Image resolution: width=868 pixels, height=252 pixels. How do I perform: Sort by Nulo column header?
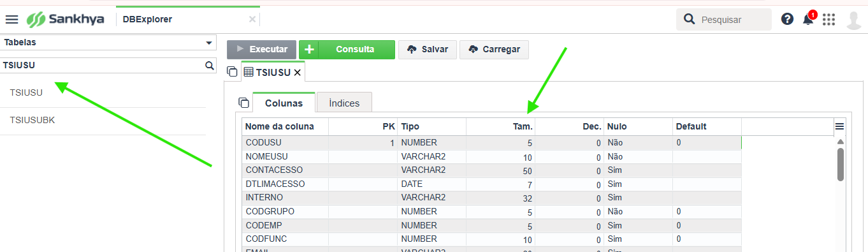(x=639, y=126)
